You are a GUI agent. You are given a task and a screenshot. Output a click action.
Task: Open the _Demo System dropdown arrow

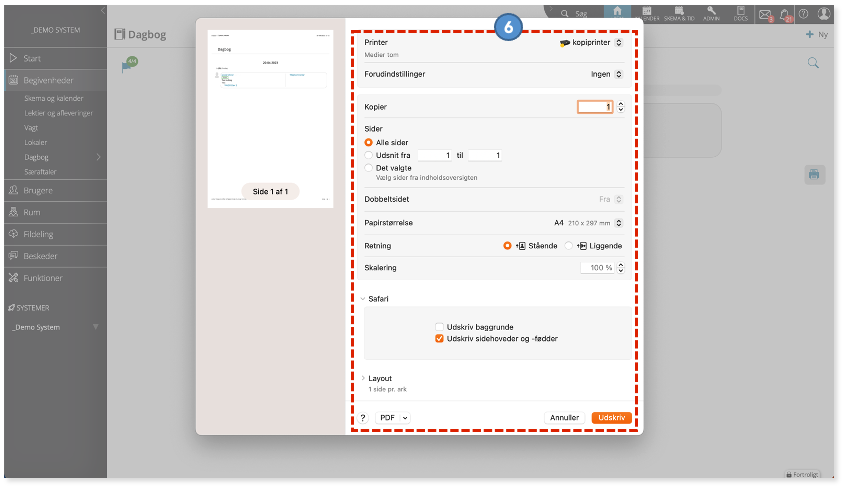tap(95, 327)
